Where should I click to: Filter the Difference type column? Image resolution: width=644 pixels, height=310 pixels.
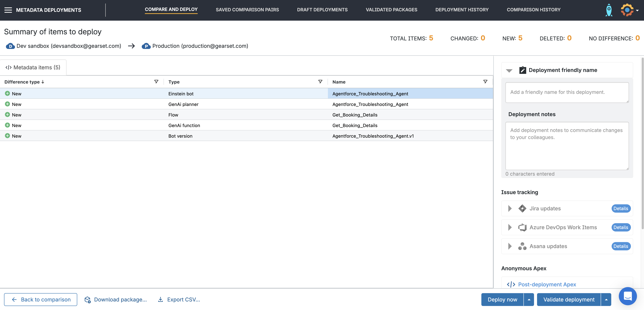pos(156,82)
